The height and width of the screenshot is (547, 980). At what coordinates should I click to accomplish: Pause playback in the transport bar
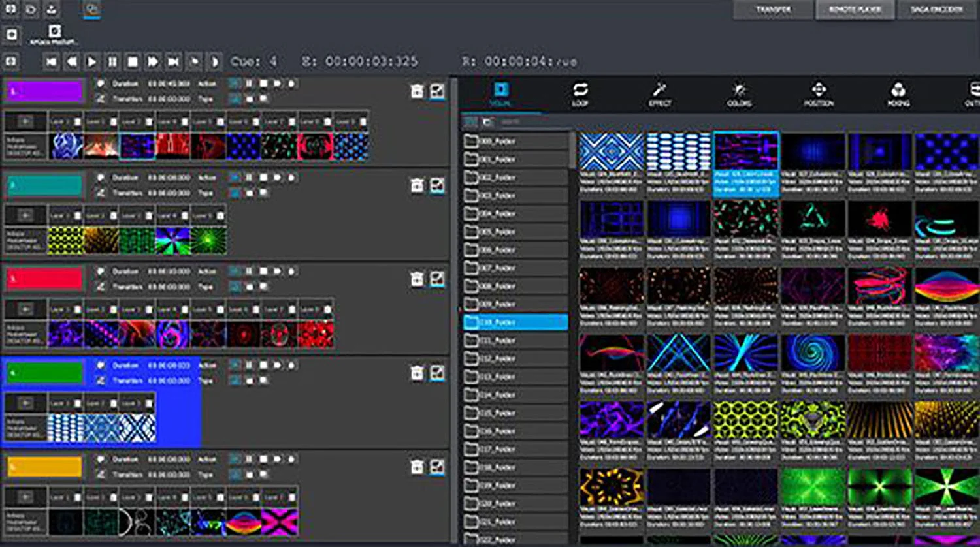(x=112, y=62)
